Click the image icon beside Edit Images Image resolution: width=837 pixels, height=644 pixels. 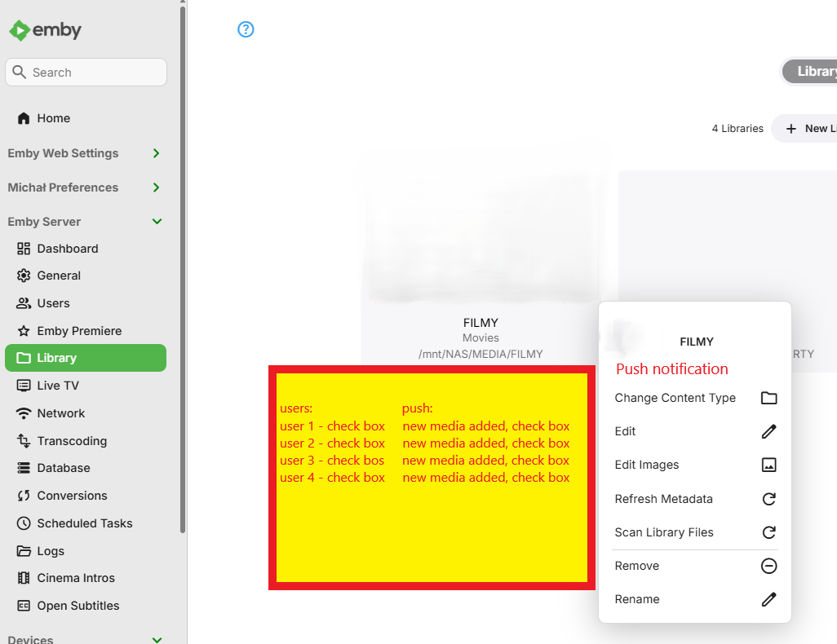tap(768, 465)
